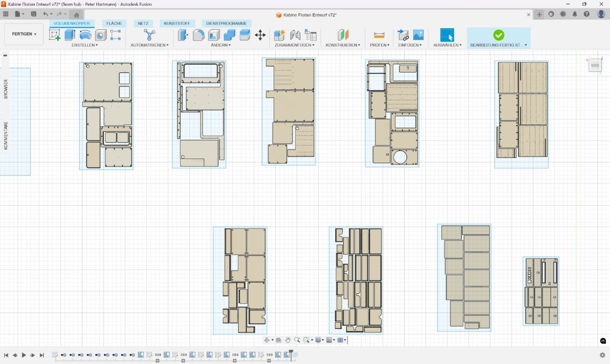Viewport: 610px width, 364px height.
Task: Go to the Home tab icon
Action: click(x=77, y=15)
